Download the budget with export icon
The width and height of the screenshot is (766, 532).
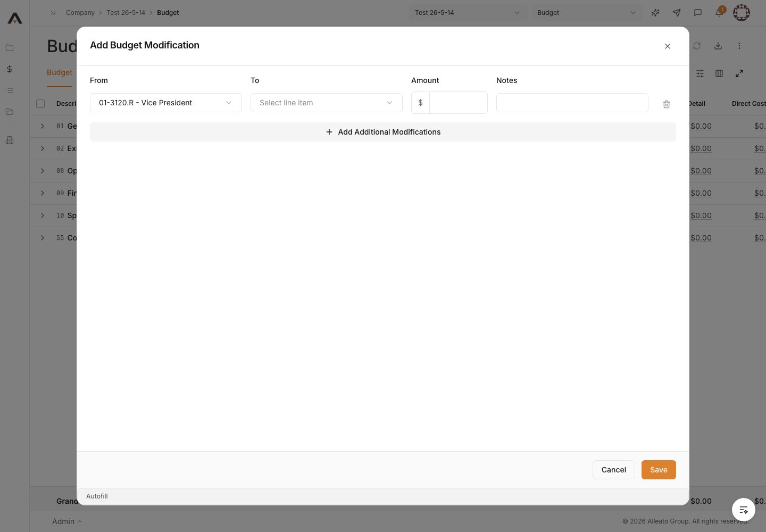coord(718,46)
